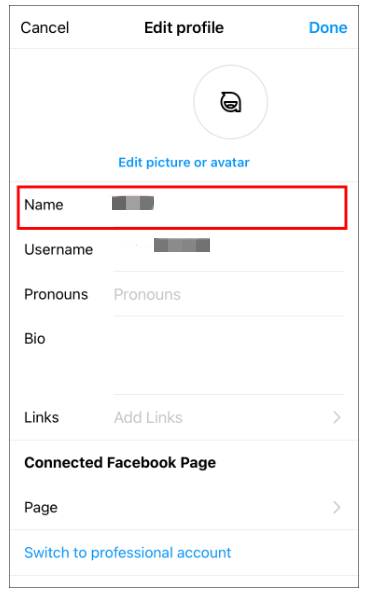Cancel editing the profile
366x595 pixels.
[45, 28]
